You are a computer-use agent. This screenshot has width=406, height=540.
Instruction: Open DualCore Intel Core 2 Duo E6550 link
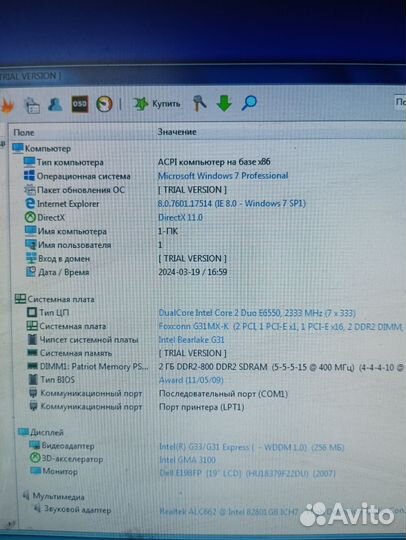[257, 313]
